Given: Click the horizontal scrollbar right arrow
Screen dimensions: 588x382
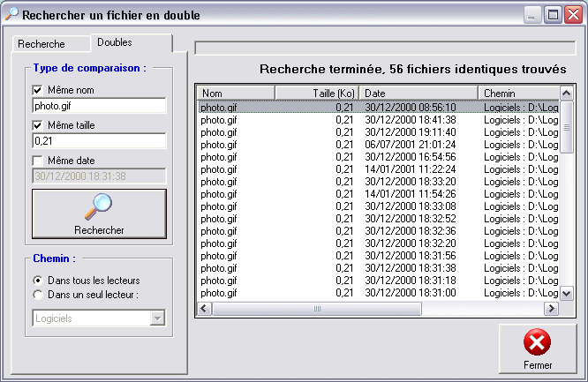Looking at the screenshot, I should tap(552, 308).
